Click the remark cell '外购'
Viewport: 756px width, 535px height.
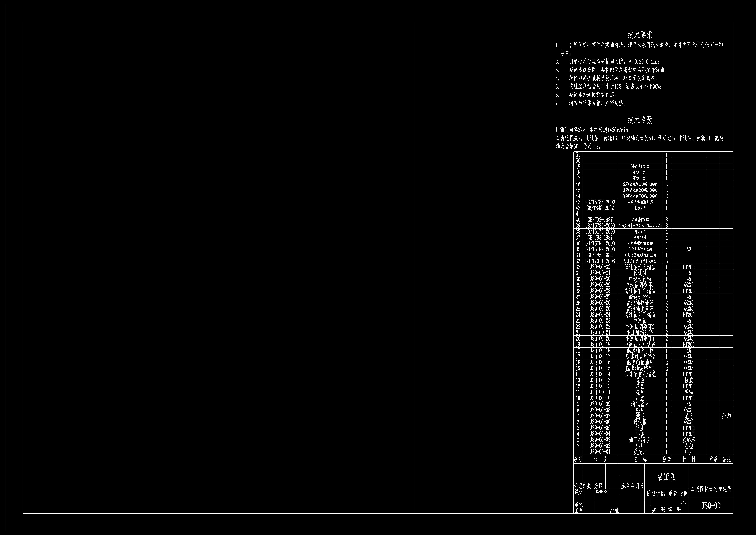726,416
